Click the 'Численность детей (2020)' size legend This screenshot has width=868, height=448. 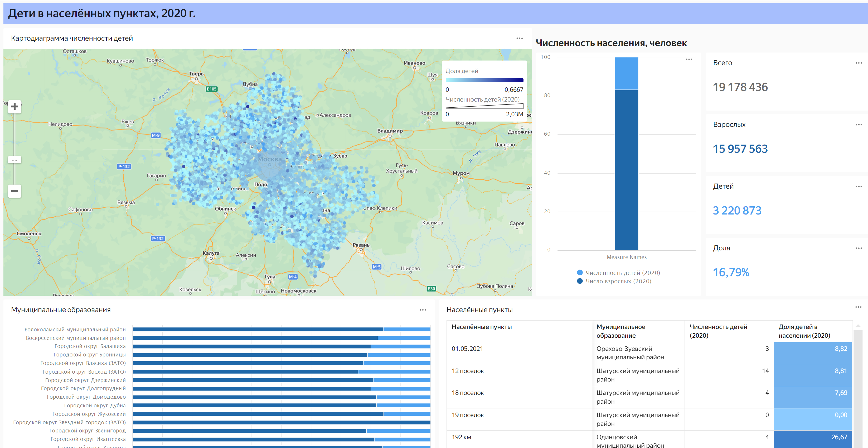(484, 106)
